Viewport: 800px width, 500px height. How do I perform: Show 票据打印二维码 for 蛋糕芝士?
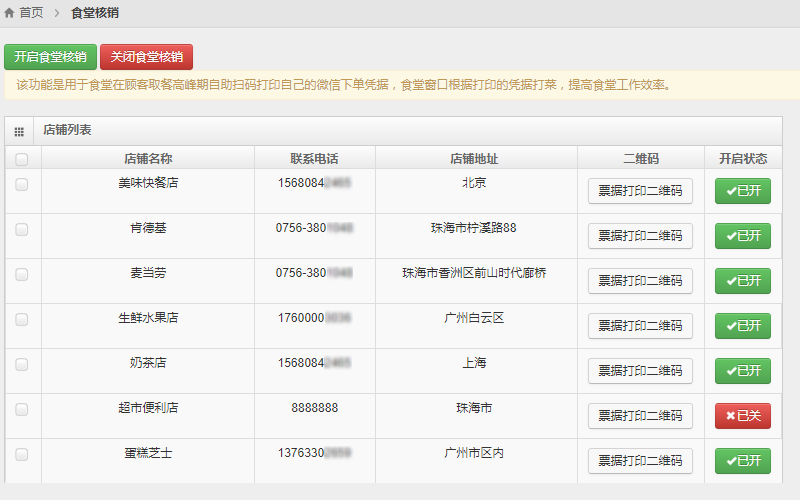pos(640,461)
